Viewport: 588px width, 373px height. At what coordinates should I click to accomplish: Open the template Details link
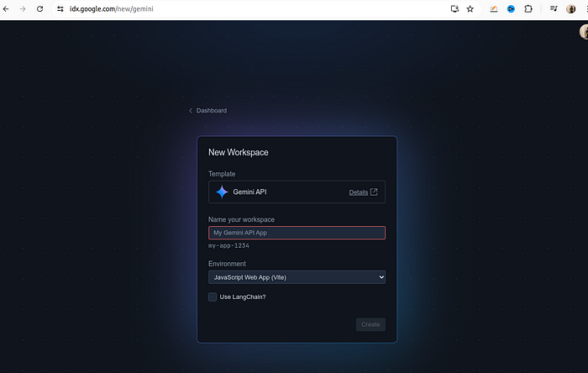tap(359, 192)
